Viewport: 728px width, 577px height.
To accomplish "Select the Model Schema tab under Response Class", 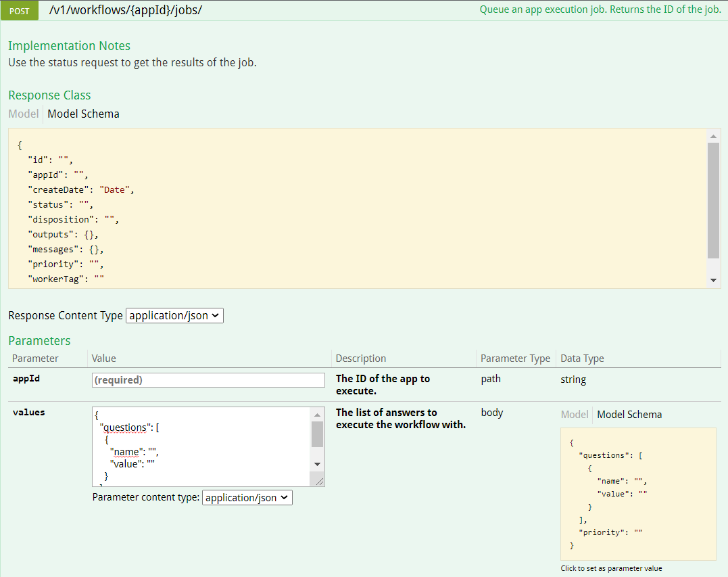I will point(83,114).
